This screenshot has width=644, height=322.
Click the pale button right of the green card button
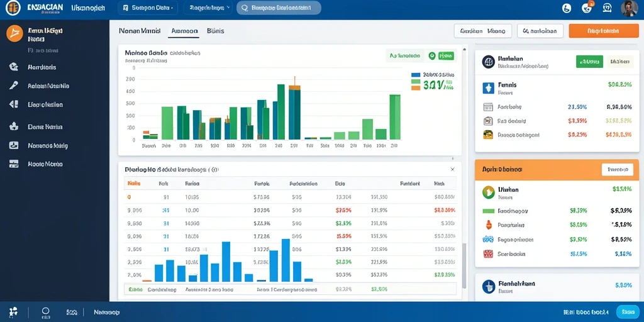click(619, 62)
